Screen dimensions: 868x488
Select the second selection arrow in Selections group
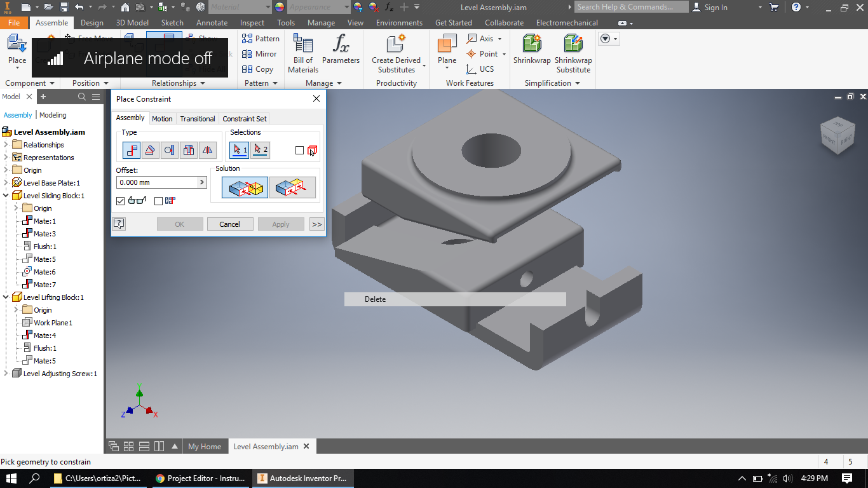click(x=261, y=150)
